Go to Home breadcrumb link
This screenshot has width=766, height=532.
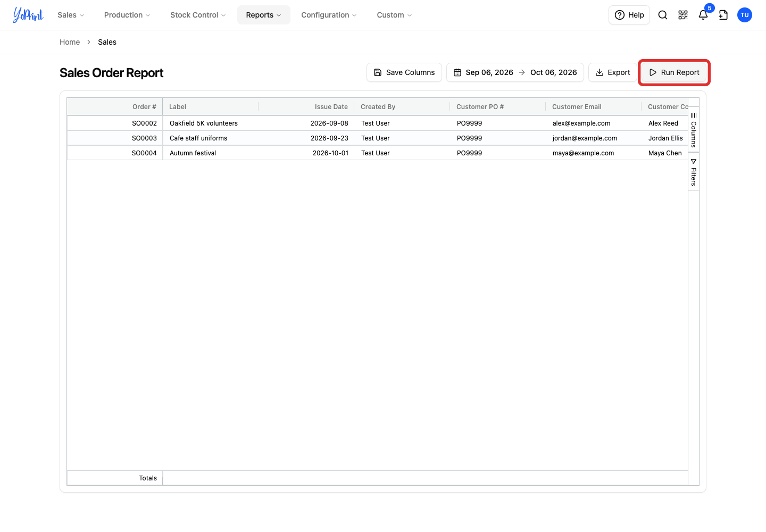pos(70,42)
